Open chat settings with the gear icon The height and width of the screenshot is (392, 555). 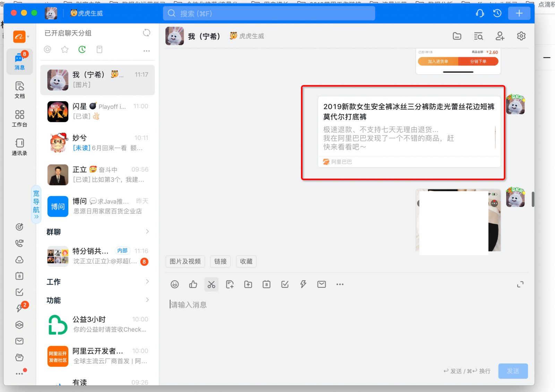[x=521, y=36]
